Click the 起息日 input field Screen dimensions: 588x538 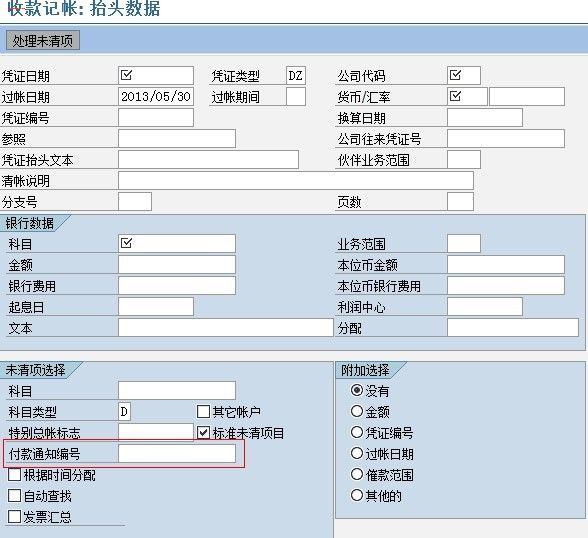156,306
